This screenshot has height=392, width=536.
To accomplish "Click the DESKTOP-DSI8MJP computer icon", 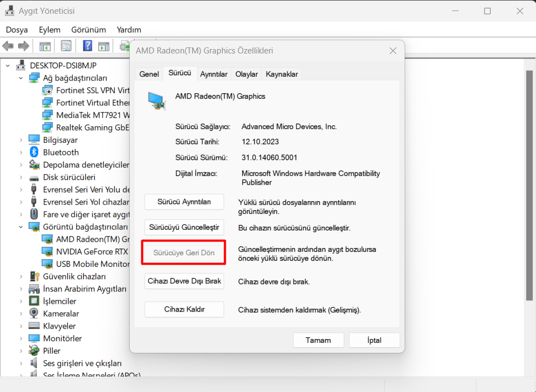I will coord(21,65).
